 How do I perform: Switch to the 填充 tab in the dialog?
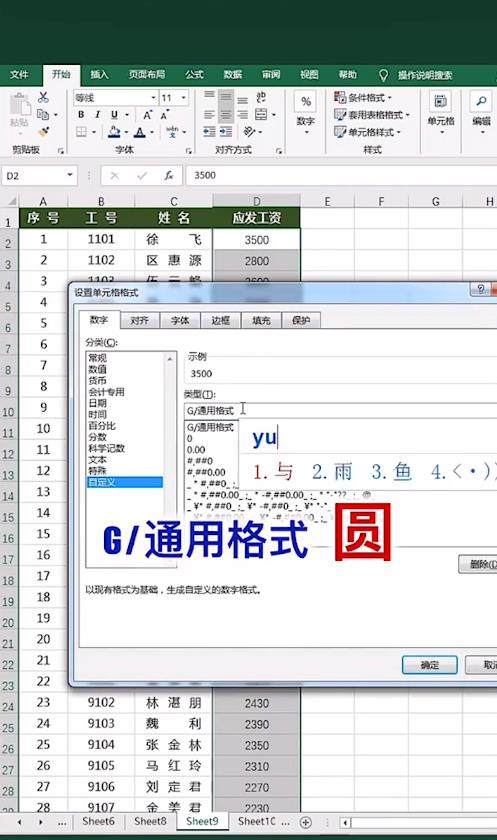[261, 320]
